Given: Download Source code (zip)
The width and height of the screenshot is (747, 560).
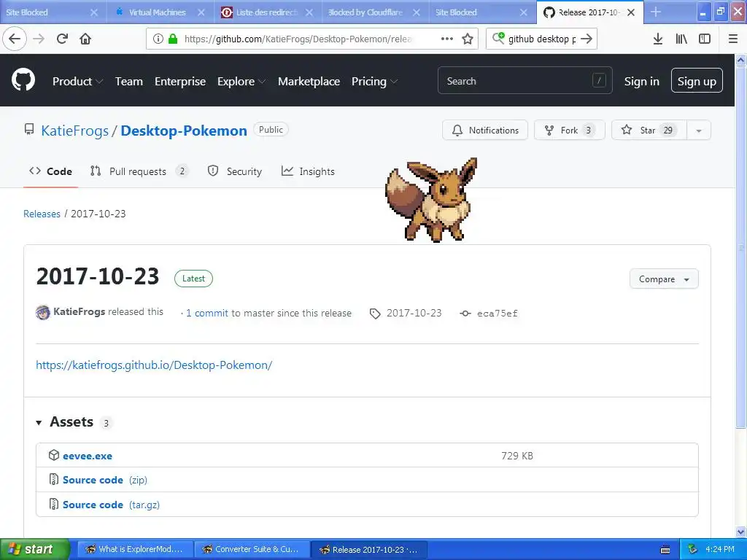Looking at the screenshot, I should 105,480.
